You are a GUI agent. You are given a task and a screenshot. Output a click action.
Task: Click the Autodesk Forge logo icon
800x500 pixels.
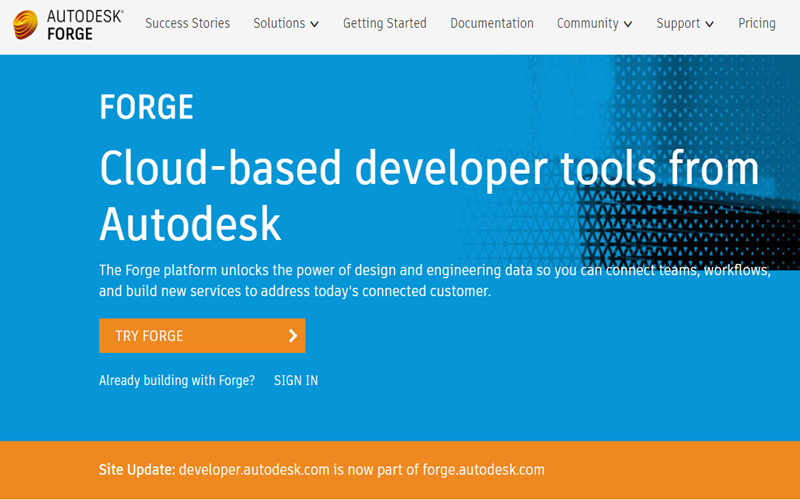tap(26, 24)
